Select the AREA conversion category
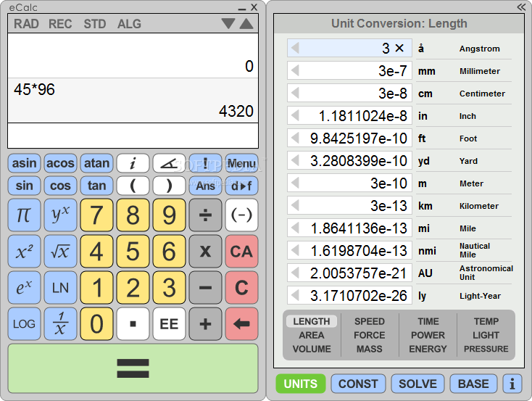Image resolution: width=532 pixels, height=401 pixels. point(312,335)
